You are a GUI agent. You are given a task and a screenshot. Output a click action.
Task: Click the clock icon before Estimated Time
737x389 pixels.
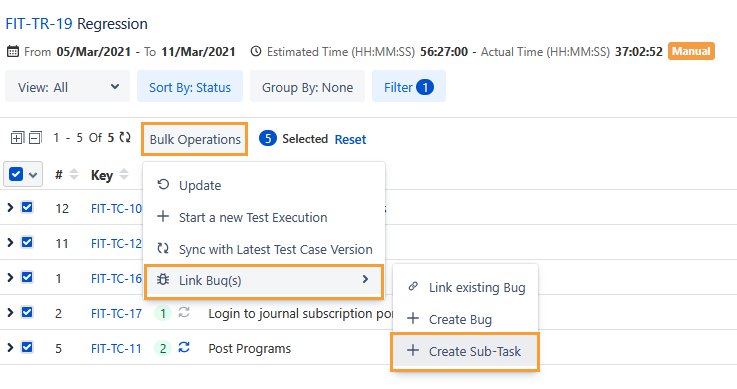click(x=256, y=51)
